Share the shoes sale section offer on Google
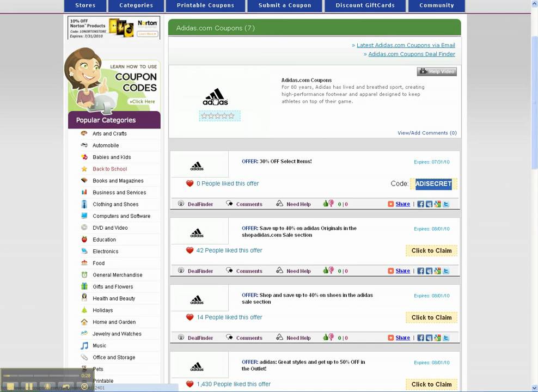The image size is (538, 392). pos(437,338)
